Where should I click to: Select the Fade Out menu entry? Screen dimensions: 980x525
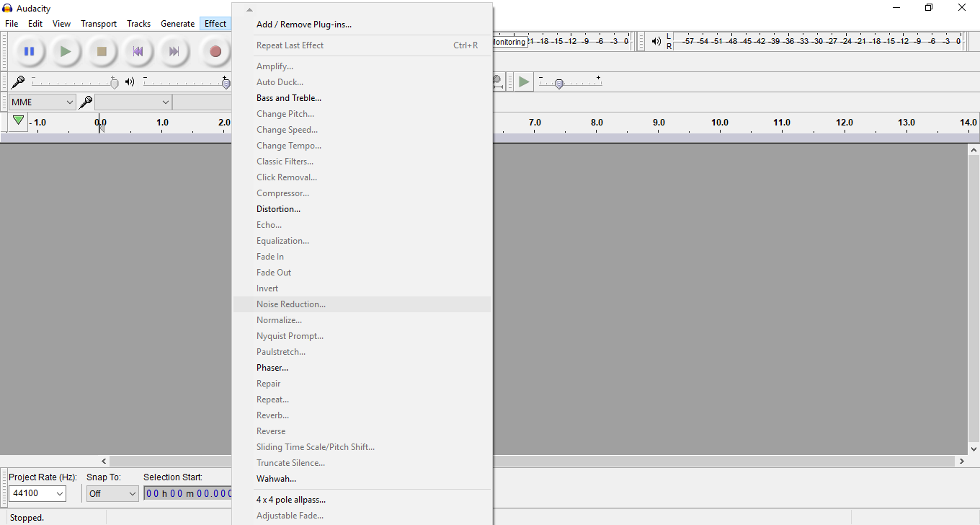click(362, 273)
